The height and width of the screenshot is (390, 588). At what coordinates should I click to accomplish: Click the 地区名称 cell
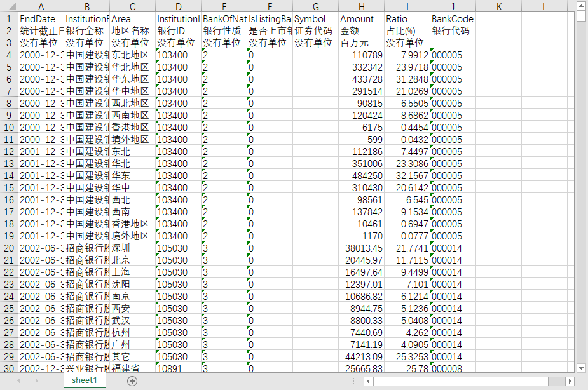[133, 30]
